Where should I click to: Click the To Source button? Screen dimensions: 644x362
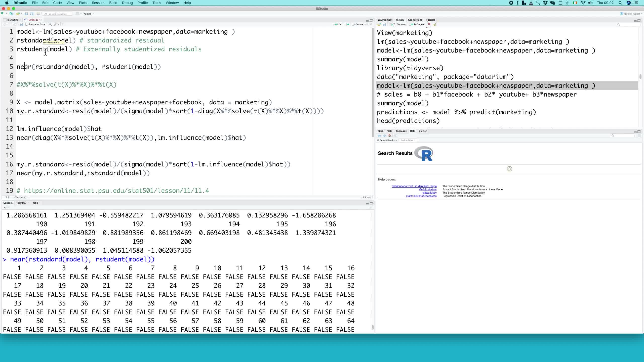tap(417, 24)
